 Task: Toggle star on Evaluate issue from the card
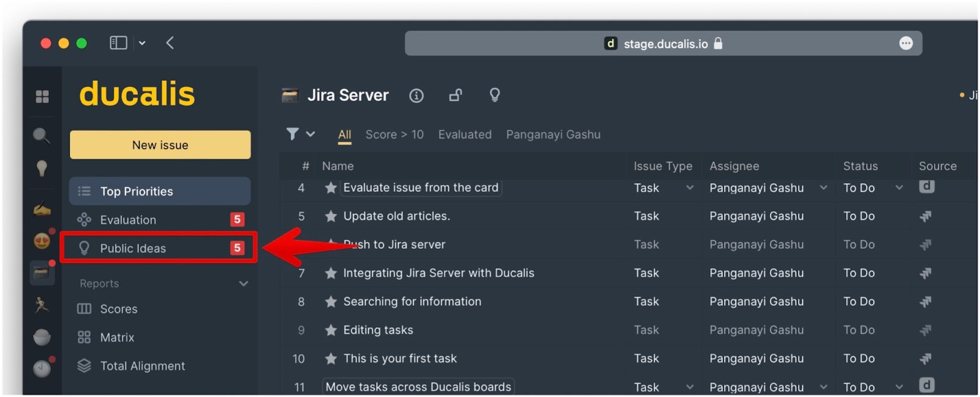[x=331, y=187]
